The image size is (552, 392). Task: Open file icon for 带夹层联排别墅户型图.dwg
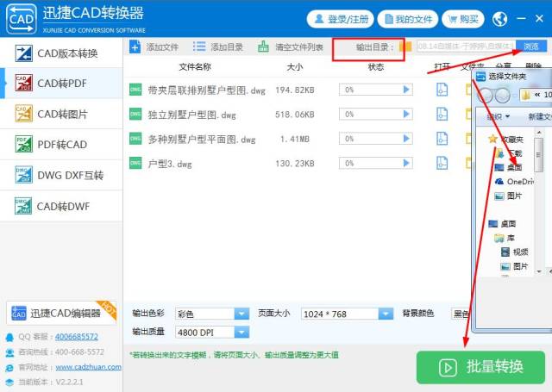(x=442, y=90)
